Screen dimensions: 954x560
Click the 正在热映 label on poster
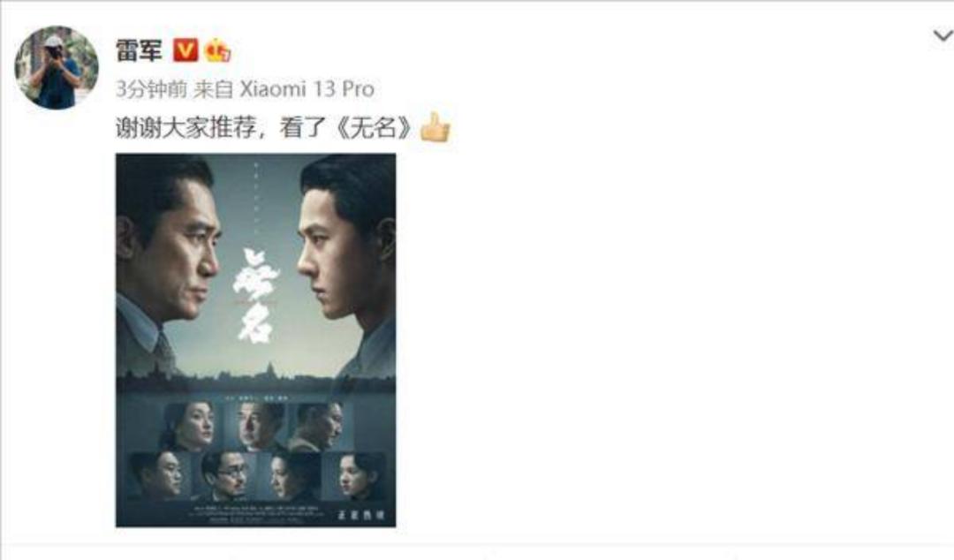click(360, 515)
